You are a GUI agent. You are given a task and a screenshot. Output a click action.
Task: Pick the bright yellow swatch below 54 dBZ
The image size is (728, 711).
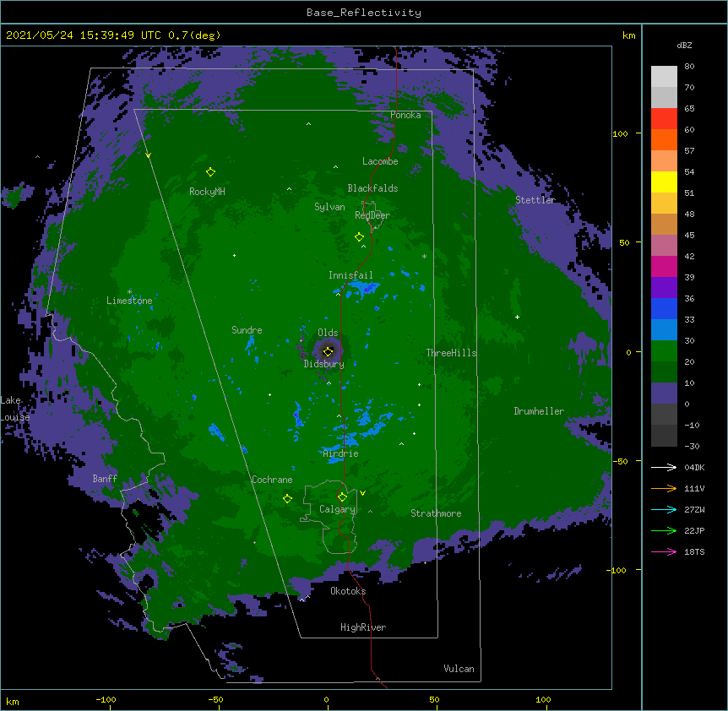664,182
